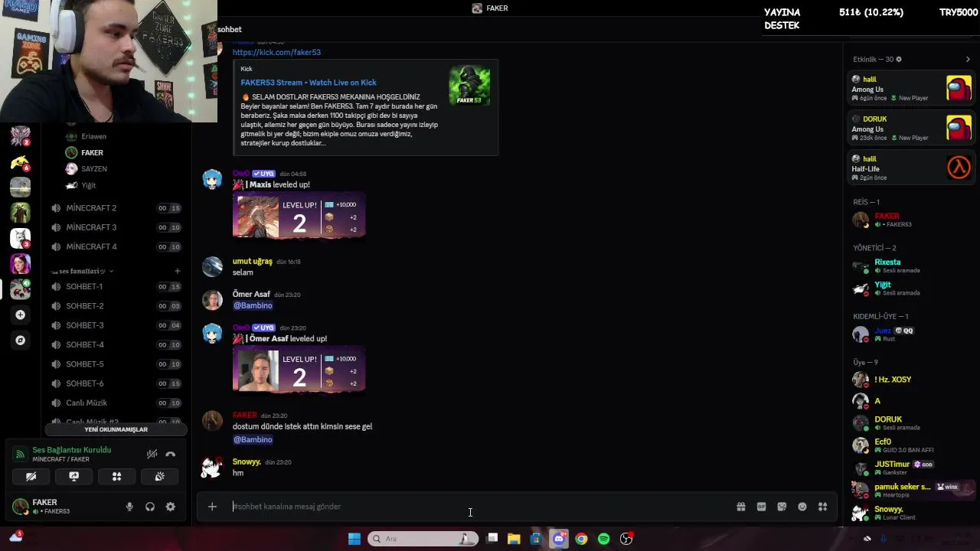Viewport: 980px width, 551px height.
Task: Click the voice connection signal icon
Action: [x=21, y=454]
